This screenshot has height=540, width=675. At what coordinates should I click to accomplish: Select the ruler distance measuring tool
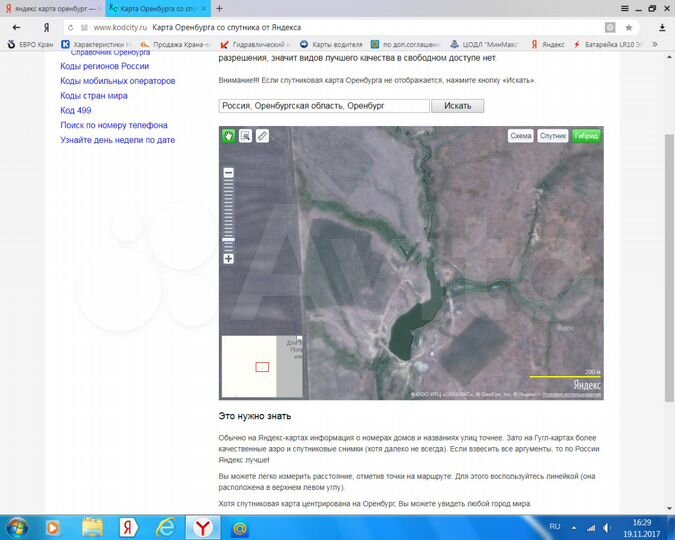(262, 135)
